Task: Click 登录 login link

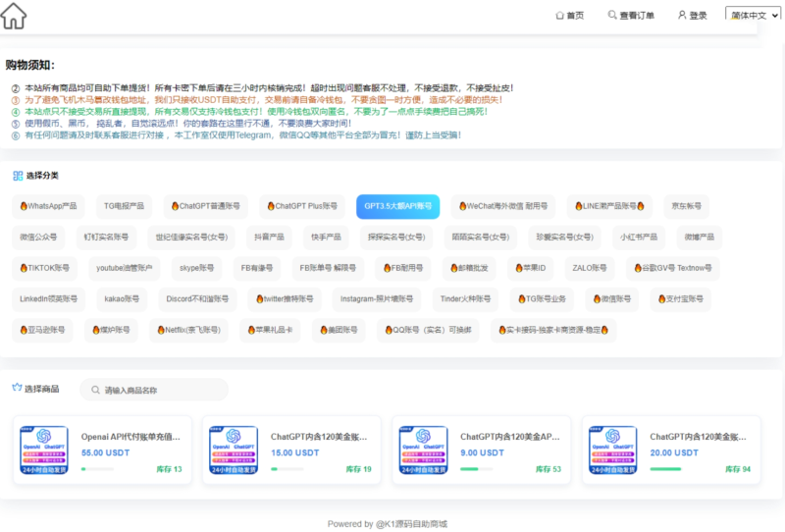Action: pos(693,16)
